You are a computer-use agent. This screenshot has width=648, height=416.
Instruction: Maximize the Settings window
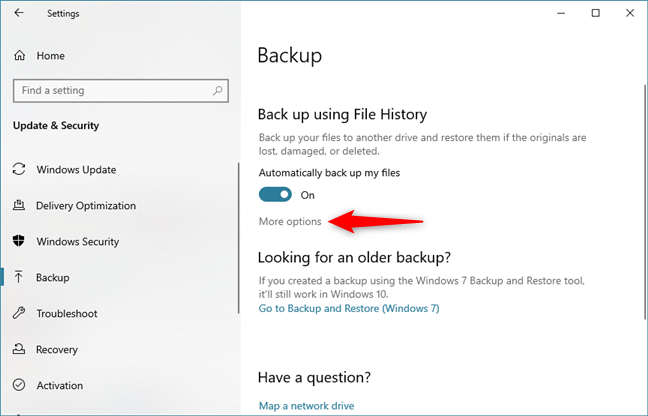pos(596,13)
